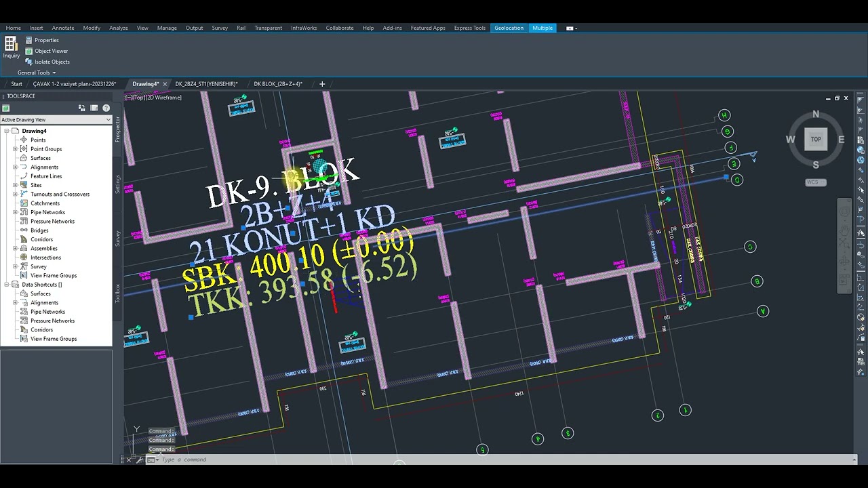
Task: Click Feature Lines tree icon
Action: point(24,176)
